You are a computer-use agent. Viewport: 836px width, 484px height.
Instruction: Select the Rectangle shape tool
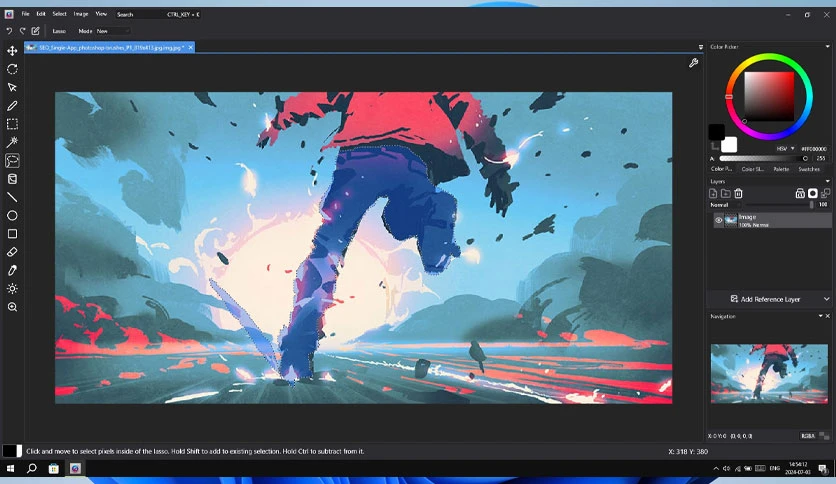coord(12,233)
